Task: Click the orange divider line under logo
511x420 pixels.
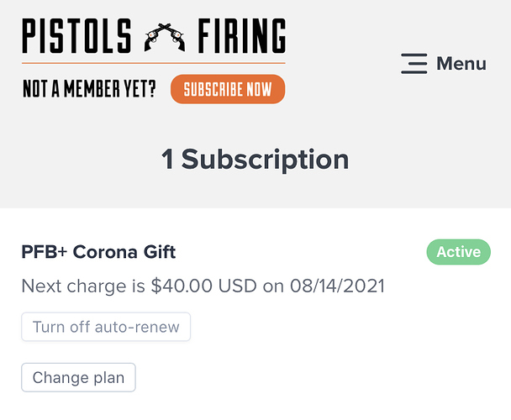Action: 154,63
